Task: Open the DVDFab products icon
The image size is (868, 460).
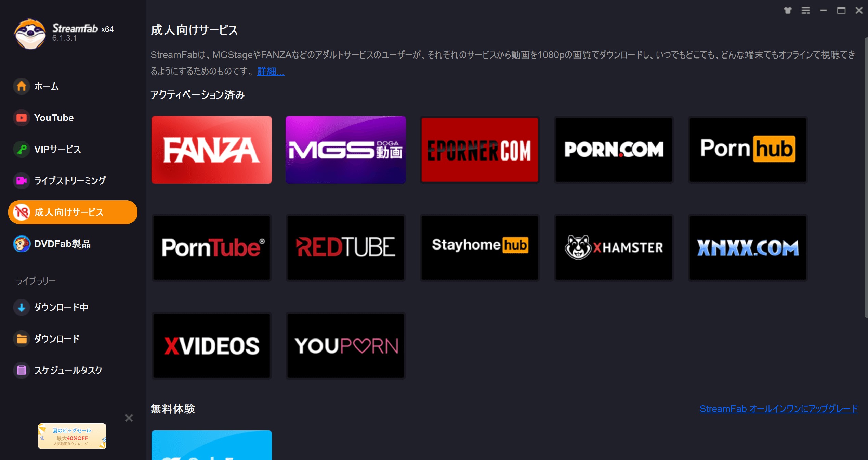Action: (22, 244)
